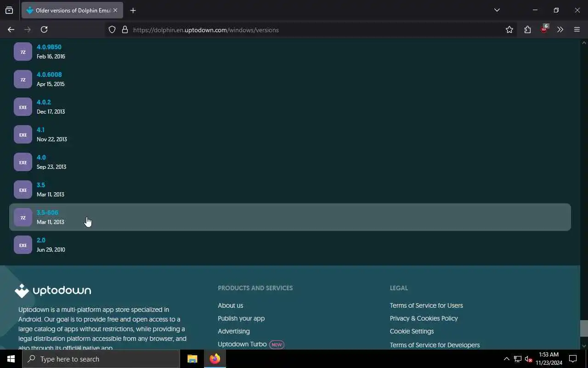This screenshot has height=368, width=588.
Task: Open Uptodown Turbo link
Action: click(242, 344)
